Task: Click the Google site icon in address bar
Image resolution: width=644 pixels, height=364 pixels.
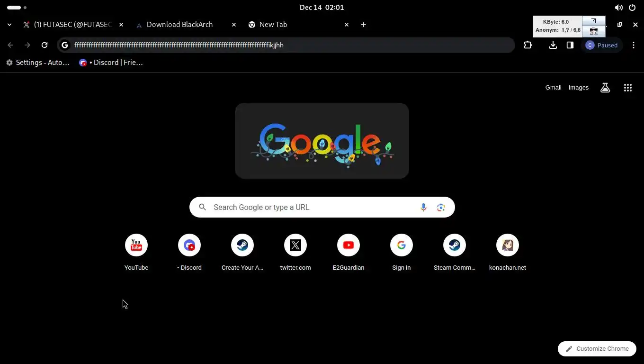Action: [65, 45]
